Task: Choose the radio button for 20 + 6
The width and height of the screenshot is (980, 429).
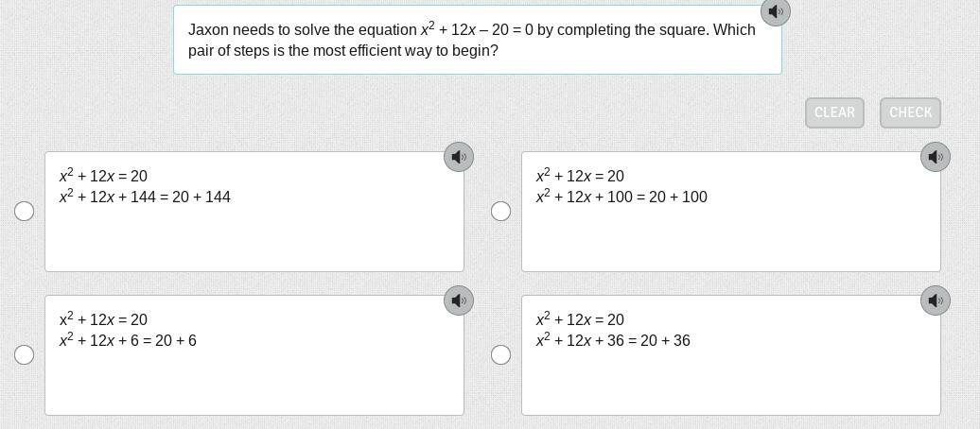Action: [x=25, y=354]
